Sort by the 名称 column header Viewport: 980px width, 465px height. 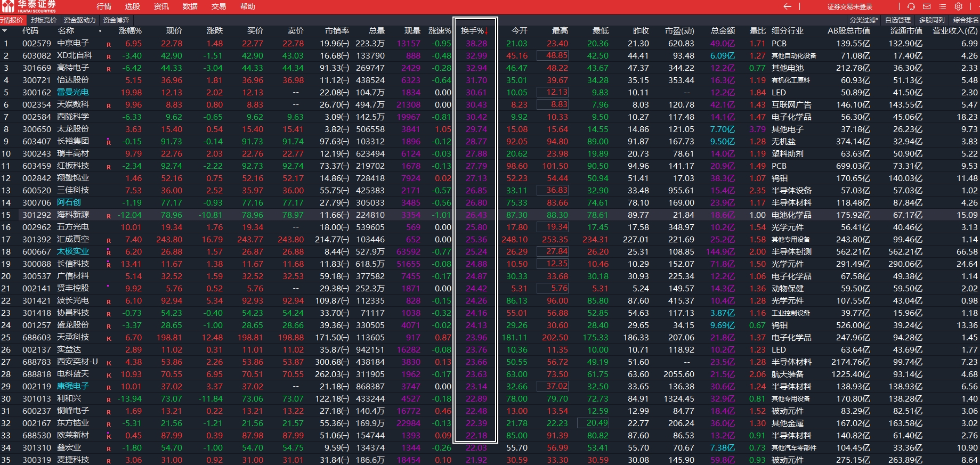pos(66,31)
